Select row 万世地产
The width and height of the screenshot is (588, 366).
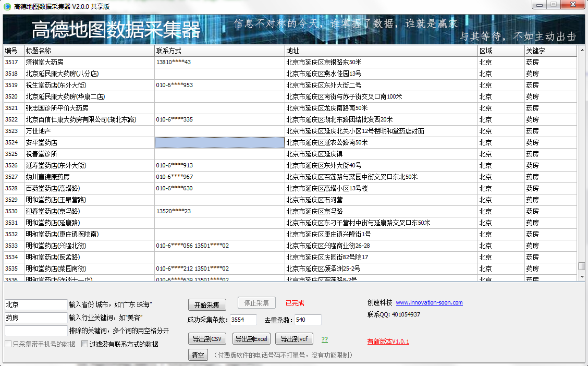290,131
